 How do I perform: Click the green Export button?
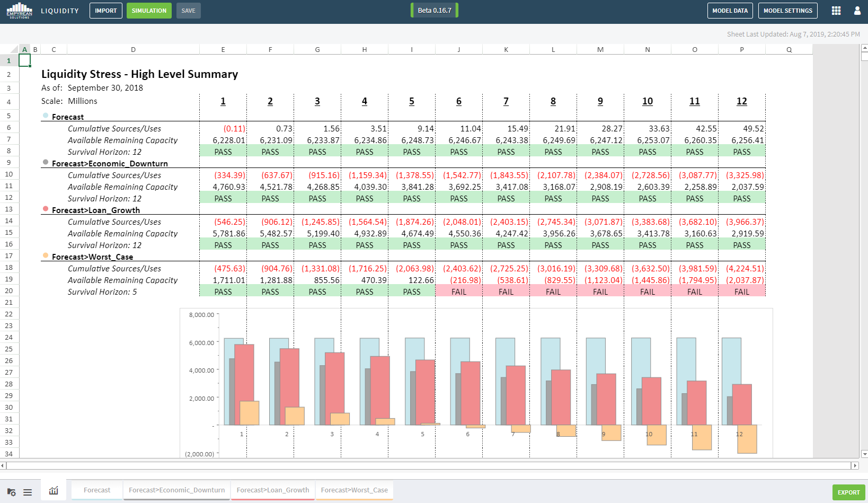[848, 492]
